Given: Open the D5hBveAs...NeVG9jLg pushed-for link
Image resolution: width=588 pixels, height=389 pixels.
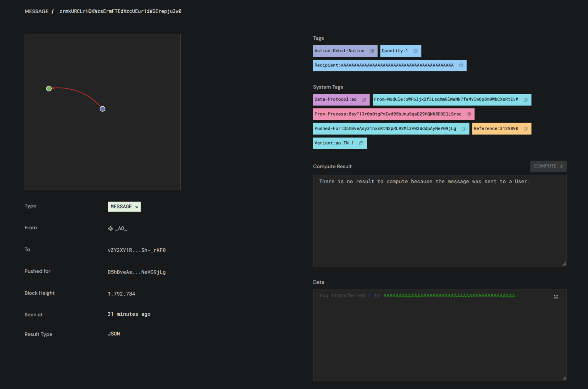Looking at the screenshot, I should 136,272.
